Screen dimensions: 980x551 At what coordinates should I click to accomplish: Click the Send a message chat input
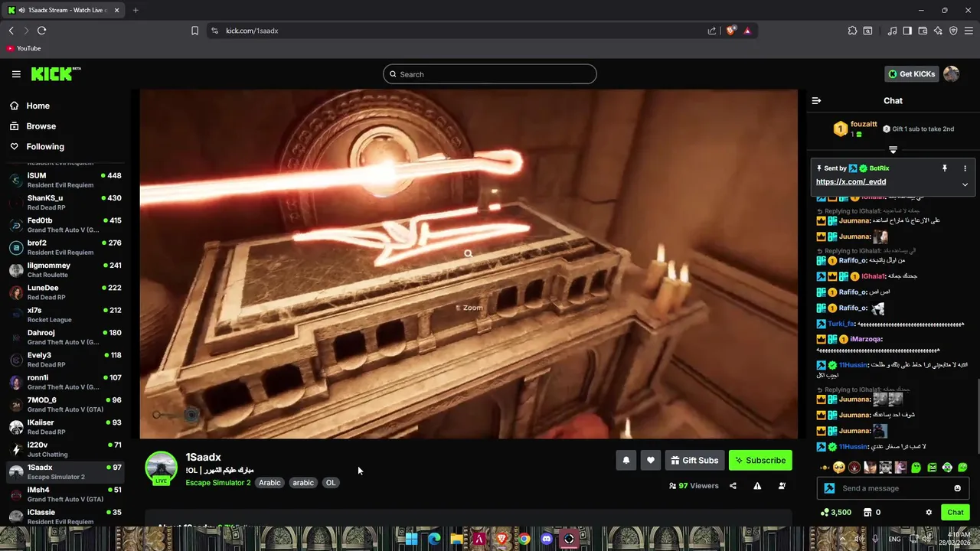tap(893, 488)
